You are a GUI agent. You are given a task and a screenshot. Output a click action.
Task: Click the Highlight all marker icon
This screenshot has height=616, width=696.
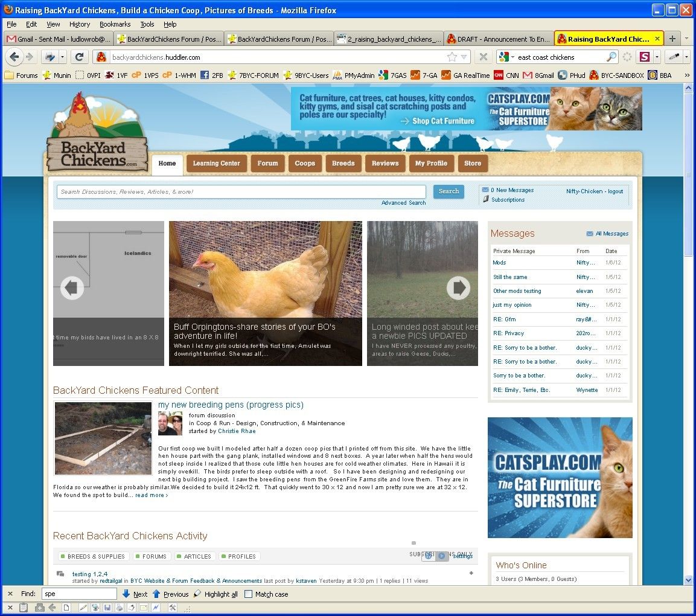click(x=197, y=594)
